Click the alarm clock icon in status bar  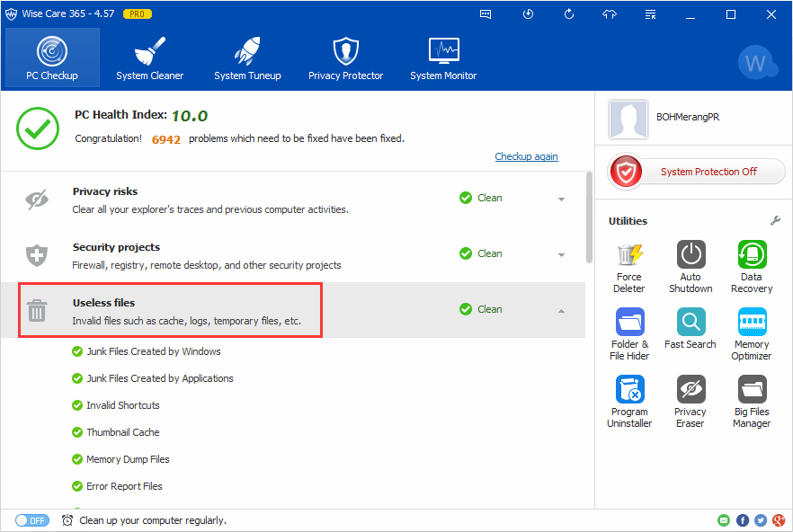(67, 520)
